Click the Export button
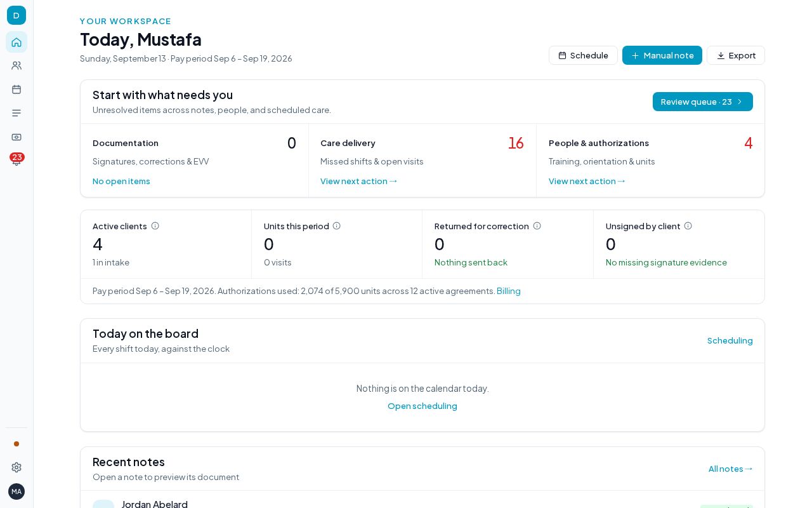 tap(736, 55)
